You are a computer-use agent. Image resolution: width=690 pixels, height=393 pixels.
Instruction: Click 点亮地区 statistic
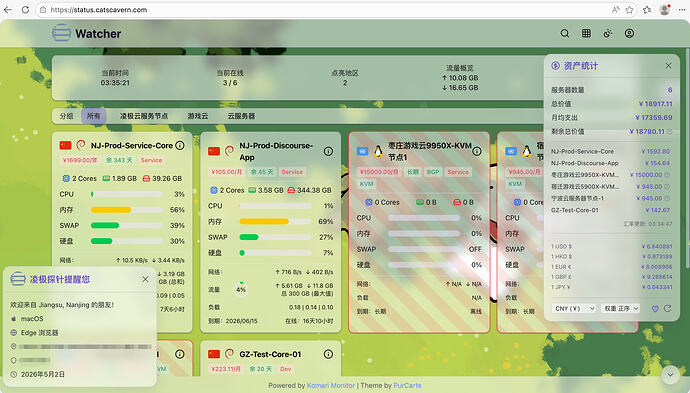pyautogui.click(x=345, y=78)
